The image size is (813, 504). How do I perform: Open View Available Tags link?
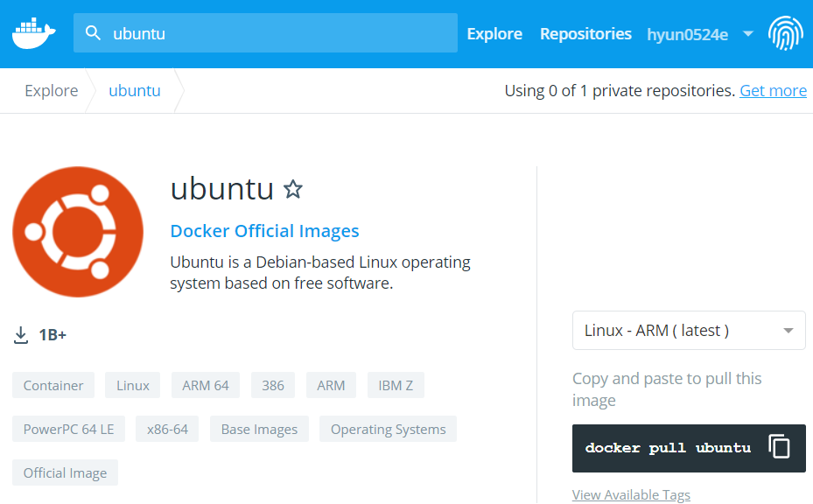(631, 494)
